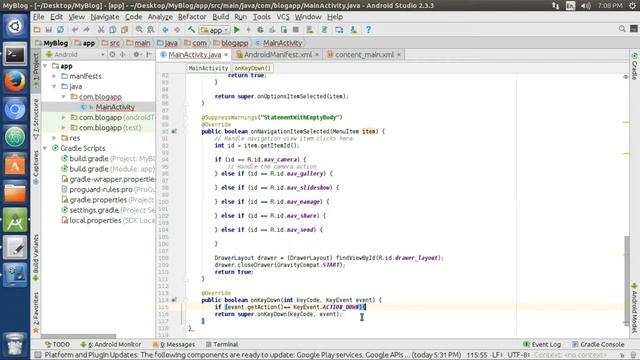640x360 pixels.
Task: Open the Messages tool window
Action: pyautogui.click(x=174, y=344)
